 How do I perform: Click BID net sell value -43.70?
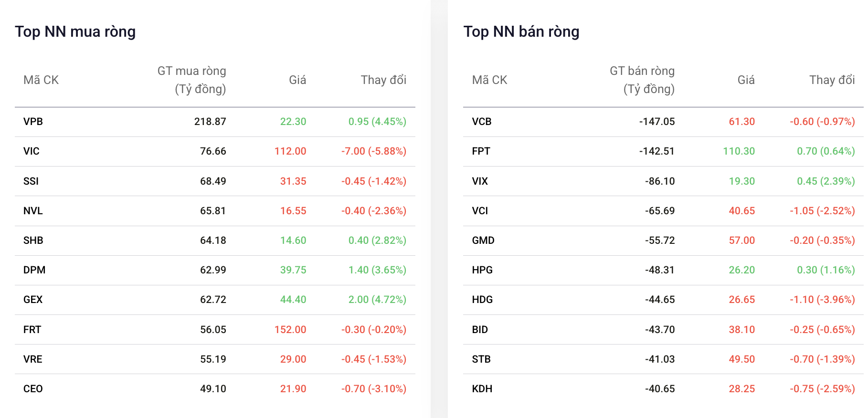[660, 330]
